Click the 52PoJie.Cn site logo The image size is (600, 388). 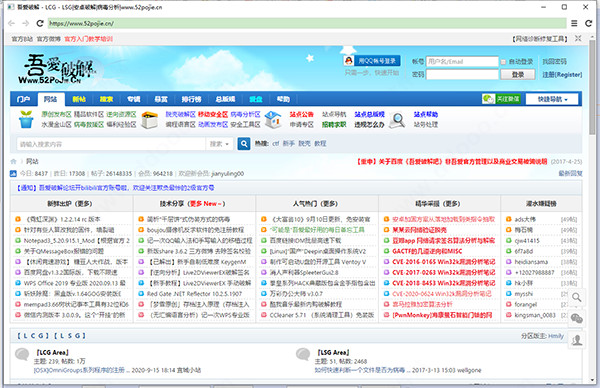pyautogui.click(x=56, y=69)
